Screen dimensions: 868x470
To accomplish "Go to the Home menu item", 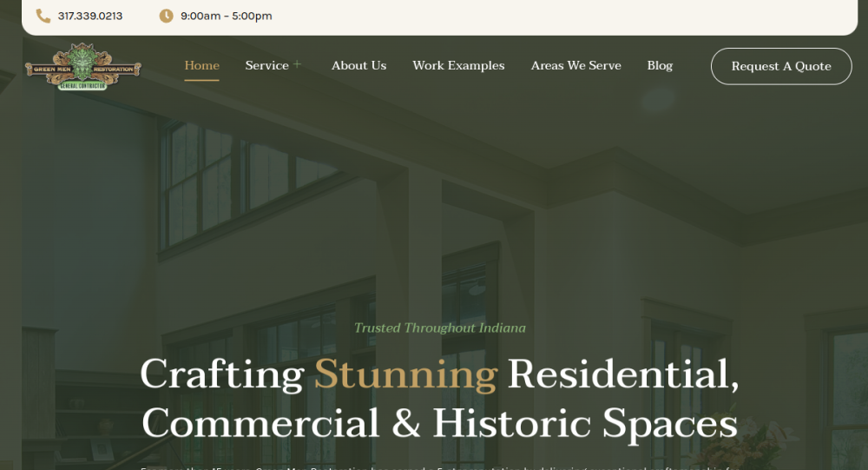I will pyautogui.click(x=201, y=65).
